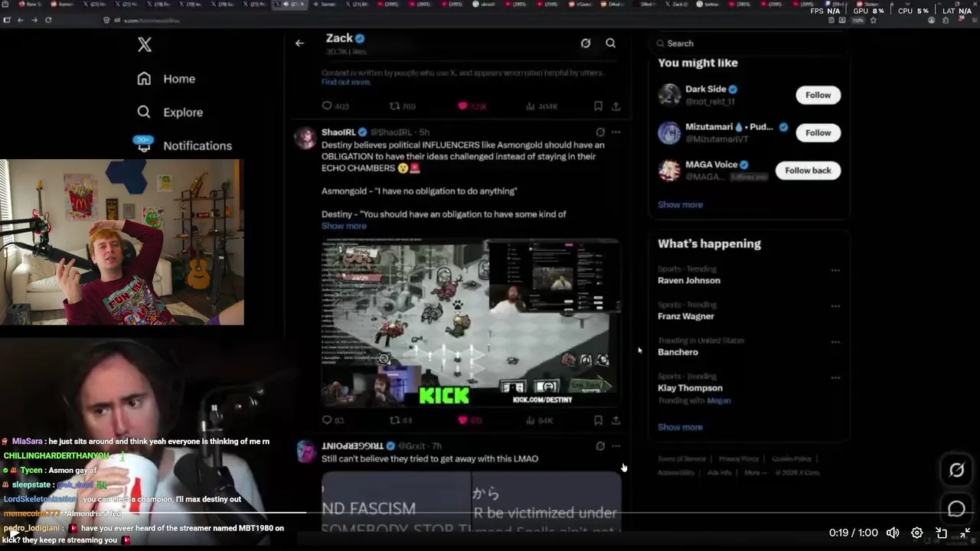
Task: Open the Klay Thompson trending topic
Action: (x=690, y=388)
